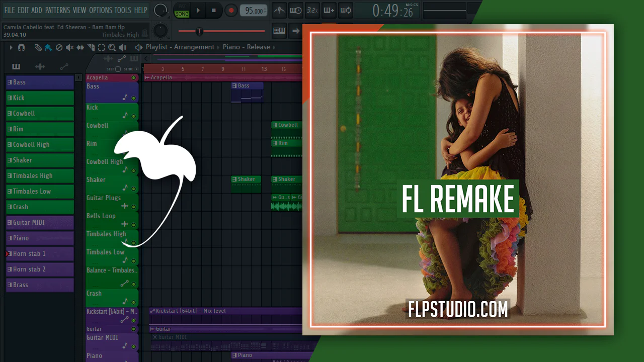Select the Timbales High pattern in picker
Screen dimensions: 644x362
coord(40,176)
